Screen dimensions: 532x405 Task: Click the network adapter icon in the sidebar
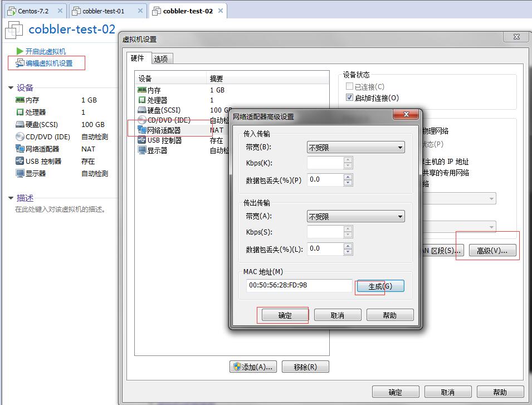(x=19, y=149)
